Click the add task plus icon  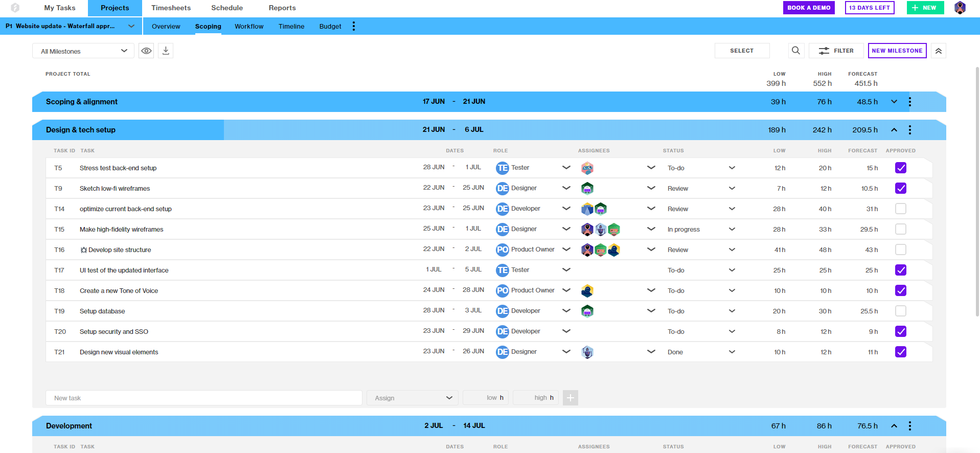click(x=571, y=398)
